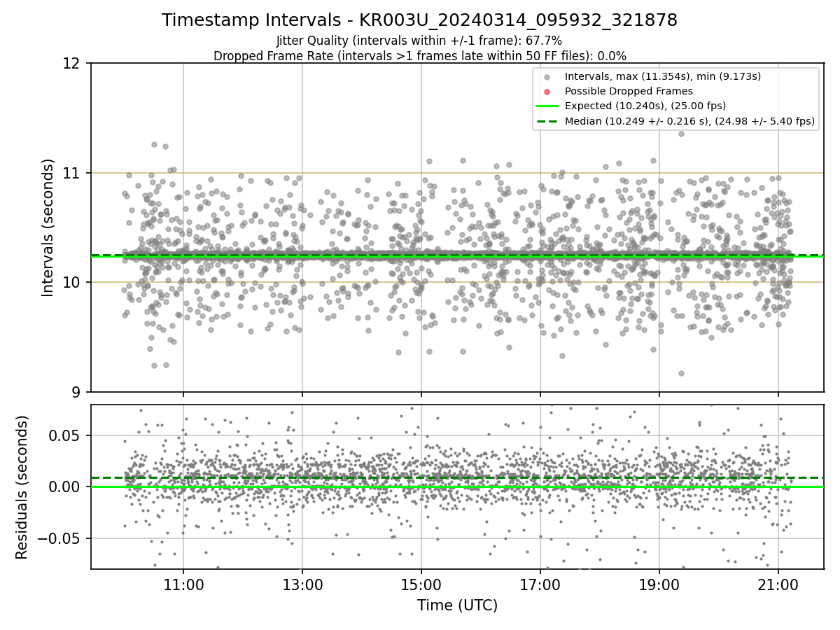This screenshot has width=840, height=630.
Task: Click the 'Jitter Quality' 67.7% subtitle line
Action: 419,41
